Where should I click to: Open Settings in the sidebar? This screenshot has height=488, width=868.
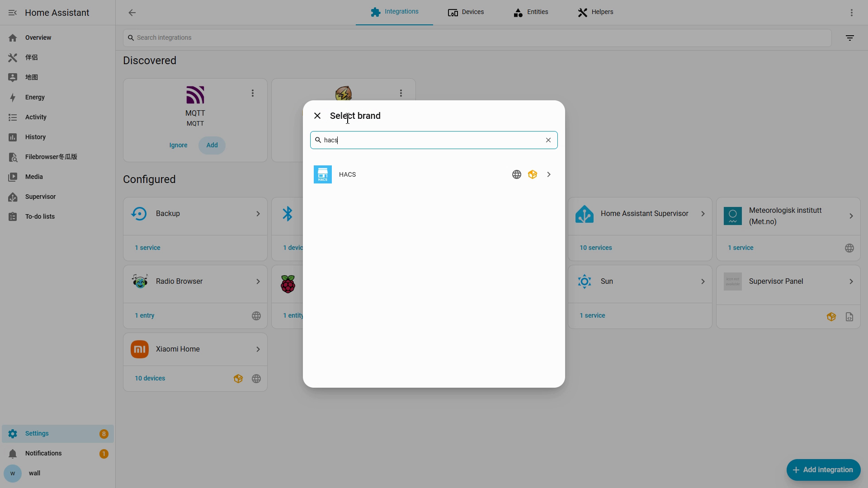(x=58, y=434)
